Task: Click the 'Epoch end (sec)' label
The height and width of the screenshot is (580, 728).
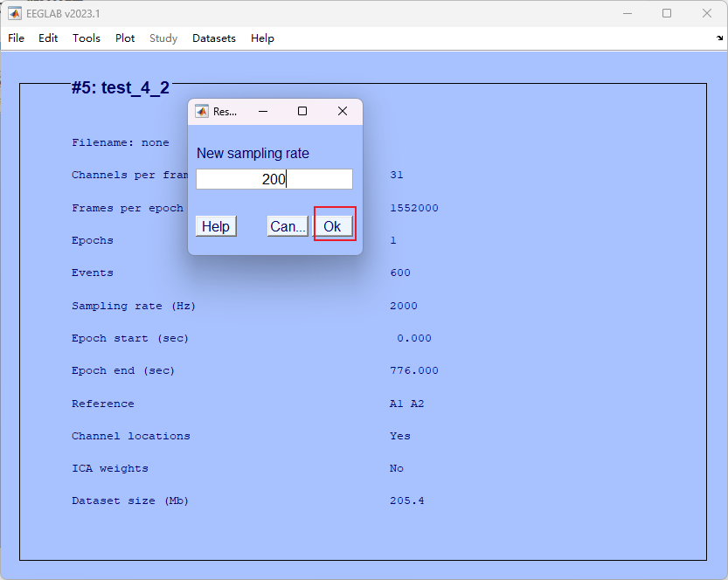Action: pos(123,370)
